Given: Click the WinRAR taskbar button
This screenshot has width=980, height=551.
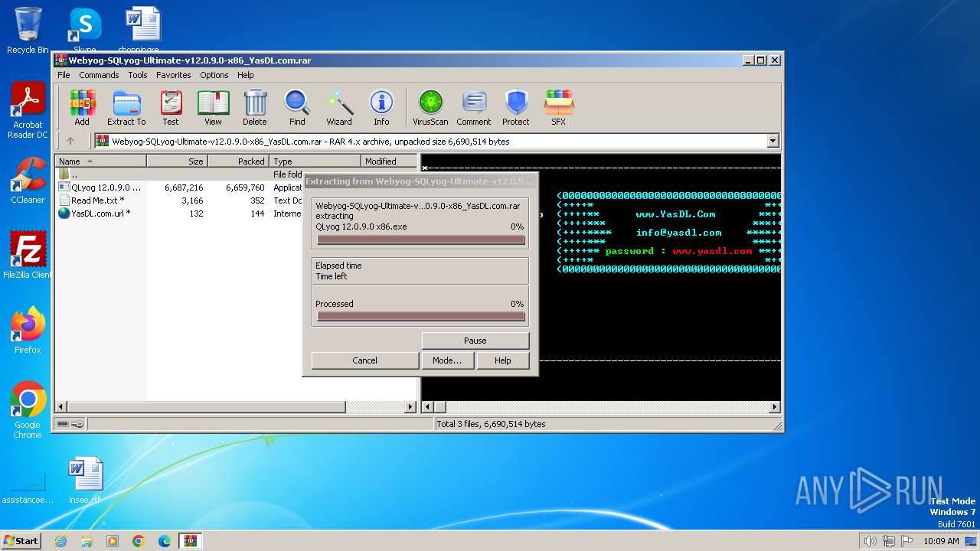Looking at the screenshot, I should click(191, 541).
